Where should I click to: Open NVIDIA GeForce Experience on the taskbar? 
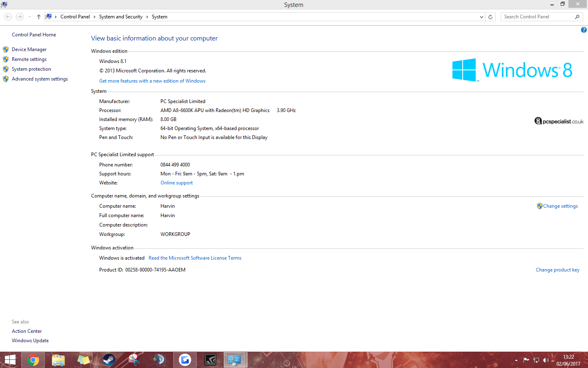210,360
